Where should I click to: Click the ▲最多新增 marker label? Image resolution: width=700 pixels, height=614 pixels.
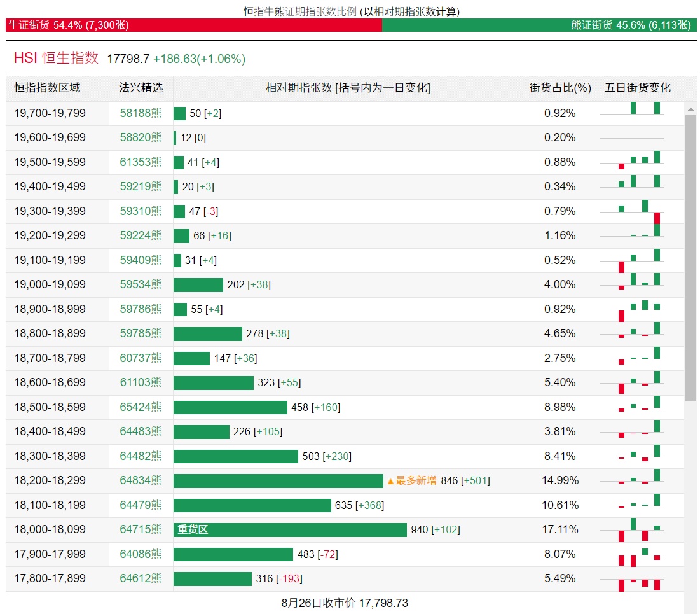[411, 480]
